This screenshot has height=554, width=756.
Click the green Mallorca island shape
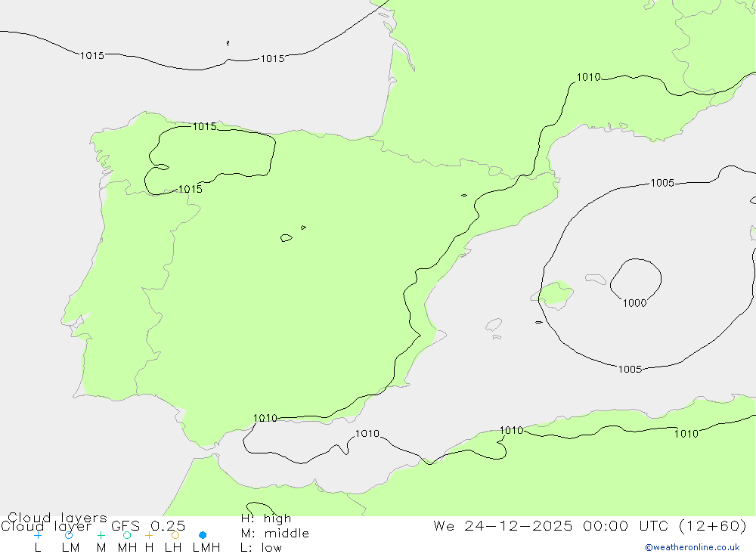click(554, 293)
